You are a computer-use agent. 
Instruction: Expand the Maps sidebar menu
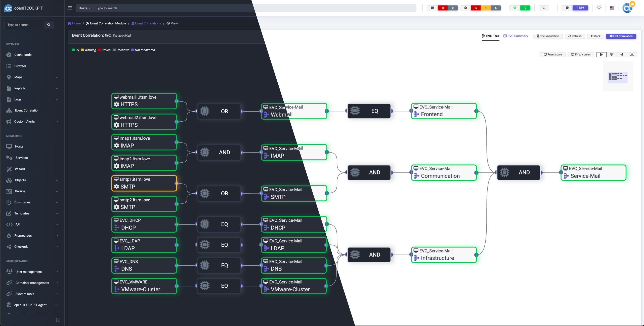tap(32, 77)
